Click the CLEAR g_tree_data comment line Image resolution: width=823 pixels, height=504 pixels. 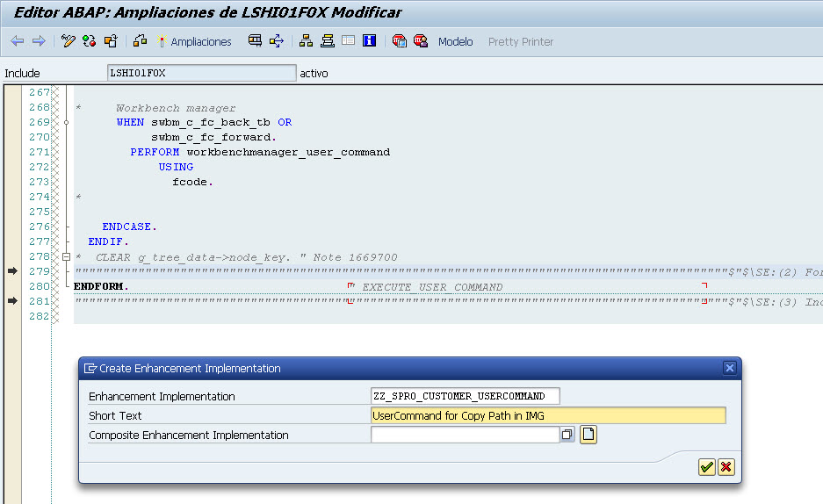coord(236,257)
